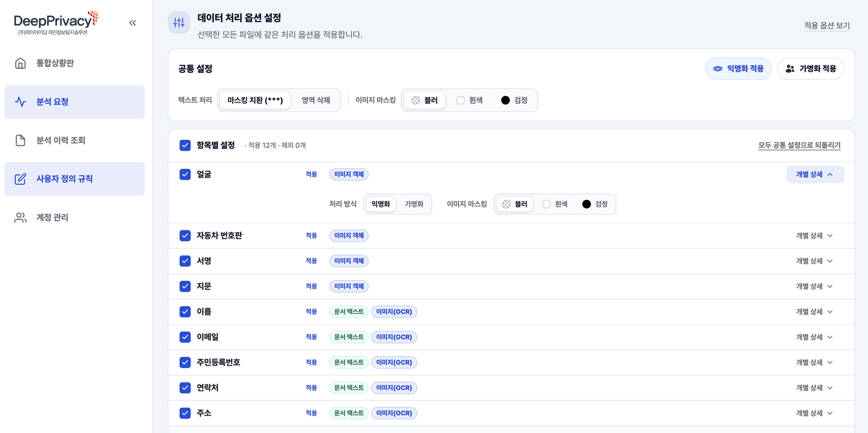The height and width of the screenshot is (433, 868).
Task: Uncheck the 연락처 checkbox
Action: coord(185,388)
